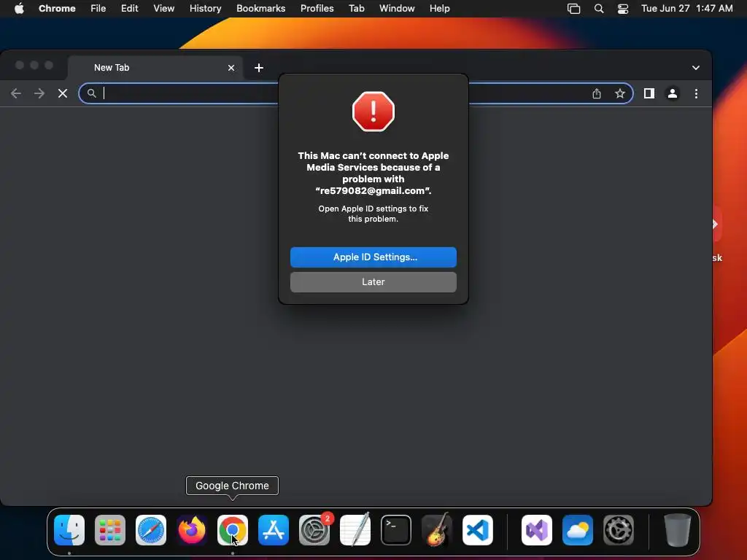Launch Terminal from the Dock
Screen dimensions: 747x560
(x=396, y=530)
